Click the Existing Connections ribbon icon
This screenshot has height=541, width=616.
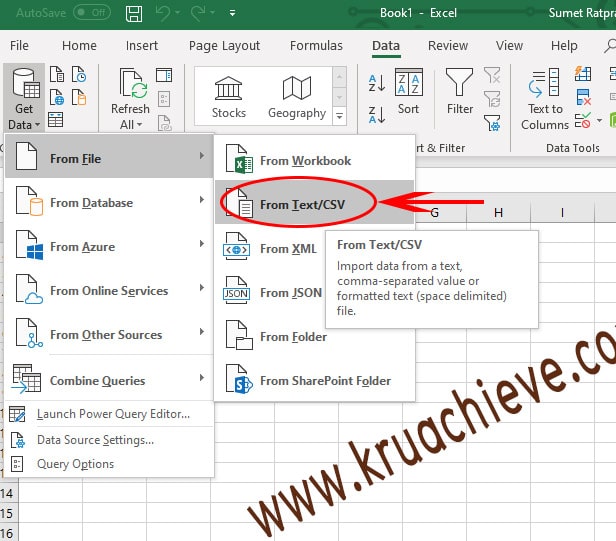pyautogui.click(x=79, y=97)
